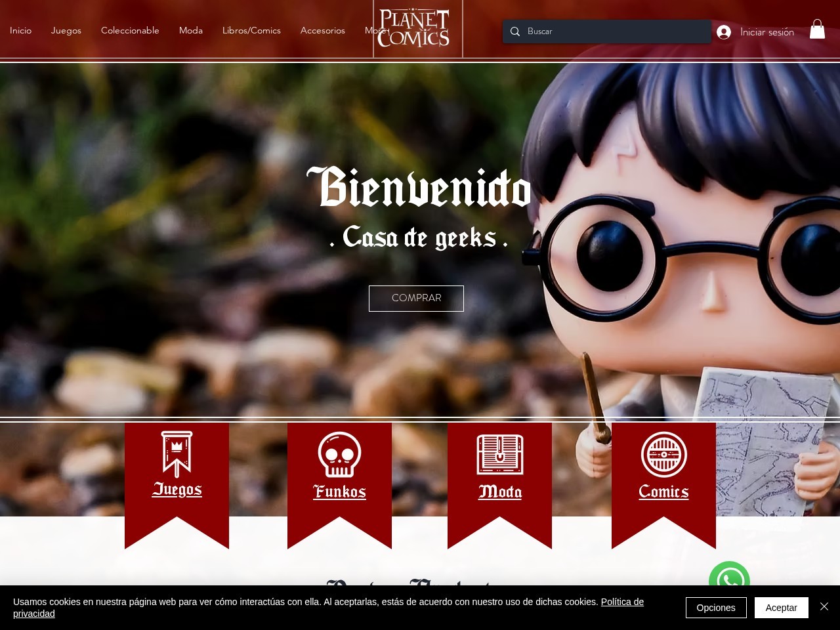
Task: Click the user profile icon beside Iniciar sesión
Action: (x=723, y=31)
